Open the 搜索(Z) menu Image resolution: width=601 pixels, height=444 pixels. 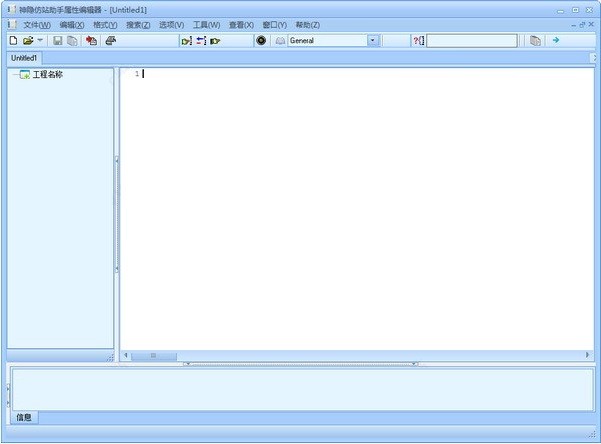tap(138, 25)
